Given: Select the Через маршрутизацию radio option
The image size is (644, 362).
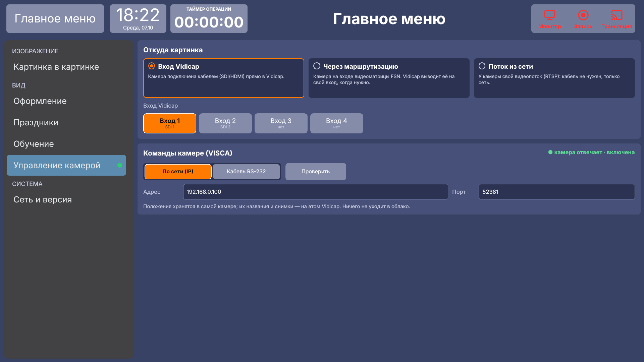Looking at the screenshot, I should 389,78.
